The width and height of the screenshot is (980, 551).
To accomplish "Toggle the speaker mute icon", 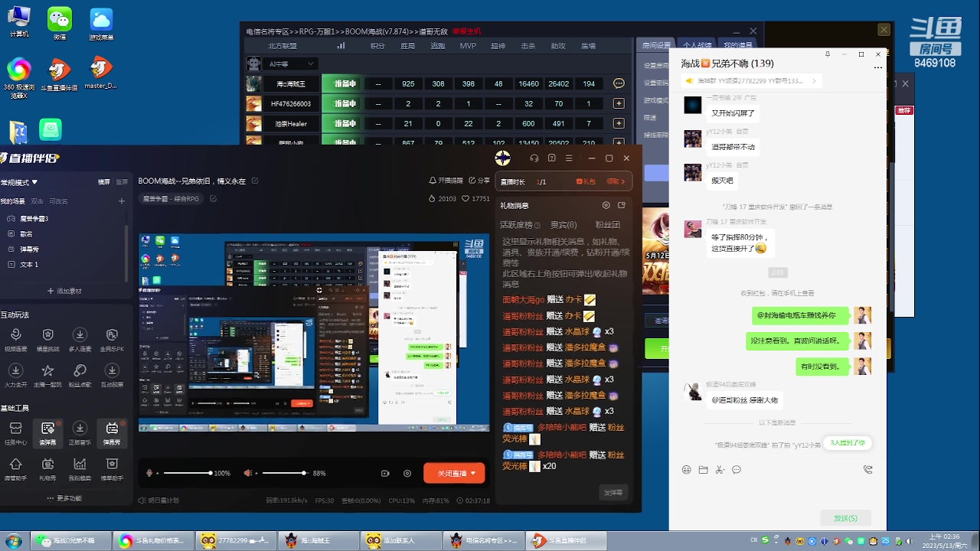I will point(248,473).
